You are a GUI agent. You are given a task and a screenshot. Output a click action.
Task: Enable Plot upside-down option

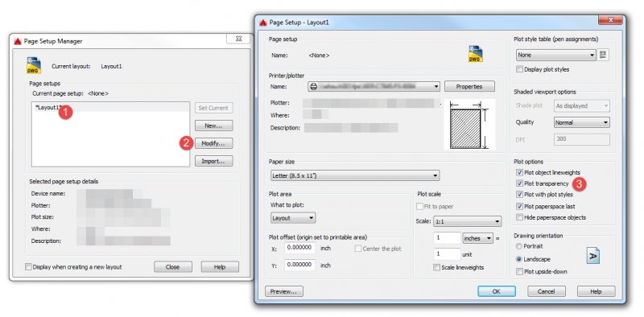coord(519,271)
